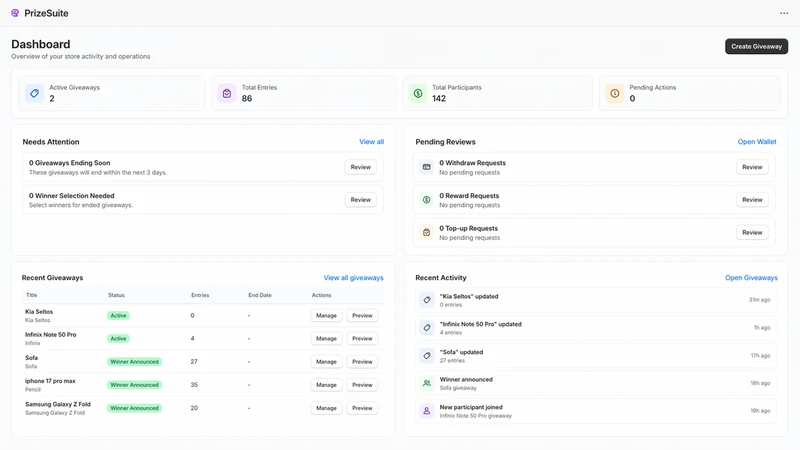Click the Withdraw Requests card icon
Screen dimensions: 800x450
[x=427, y=167]
